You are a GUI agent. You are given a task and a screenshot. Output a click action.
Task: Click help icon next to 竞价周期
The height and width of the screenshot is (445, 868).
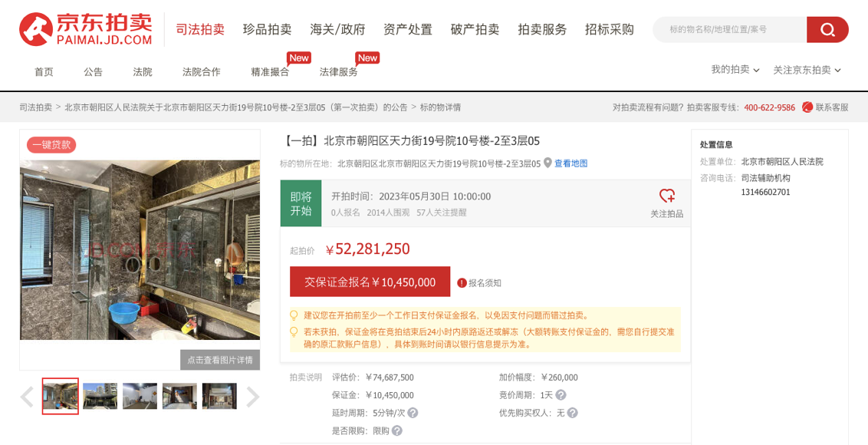coord(561,395)
